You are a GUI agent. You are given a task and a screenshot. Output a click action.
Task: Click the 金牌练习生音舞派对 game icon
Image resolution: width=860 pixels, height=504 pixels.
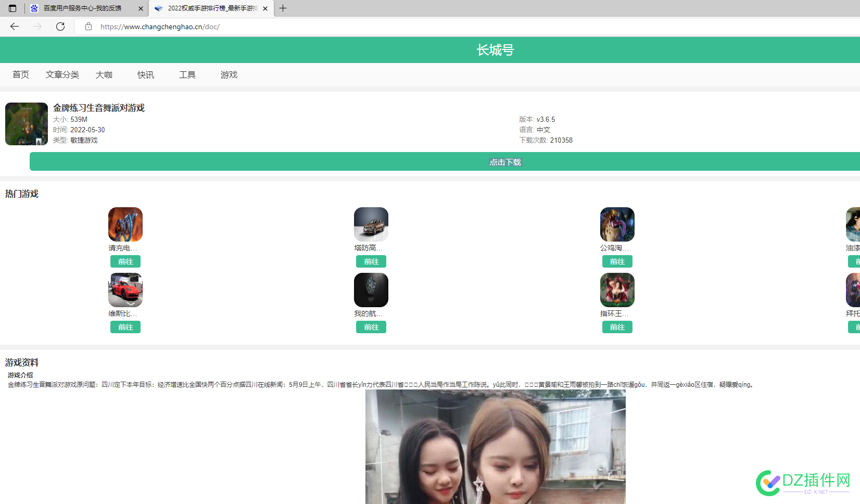(27, 124)
